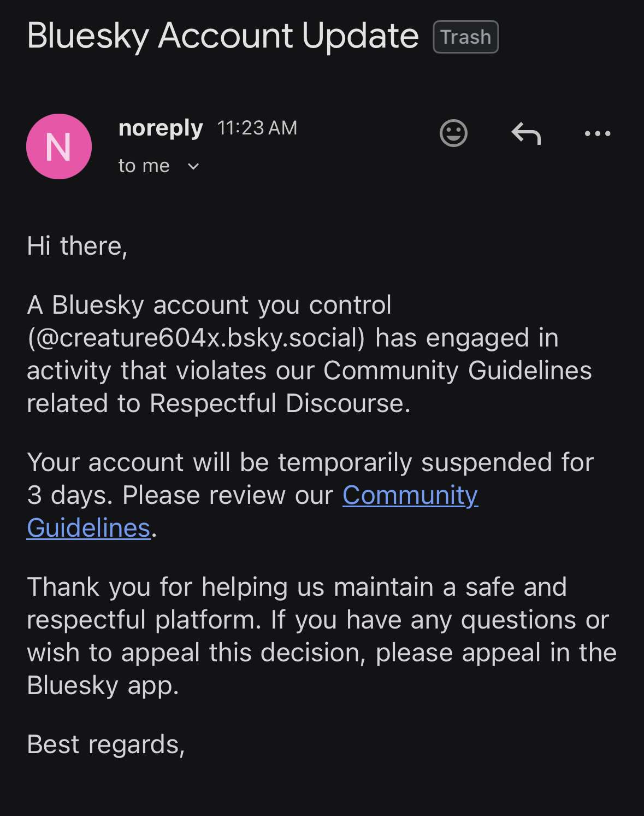Click the 'Best regards,' sign-off
The height and width of the screenshot is (816, 644).
pyautogui.click(x=106, y=744)
